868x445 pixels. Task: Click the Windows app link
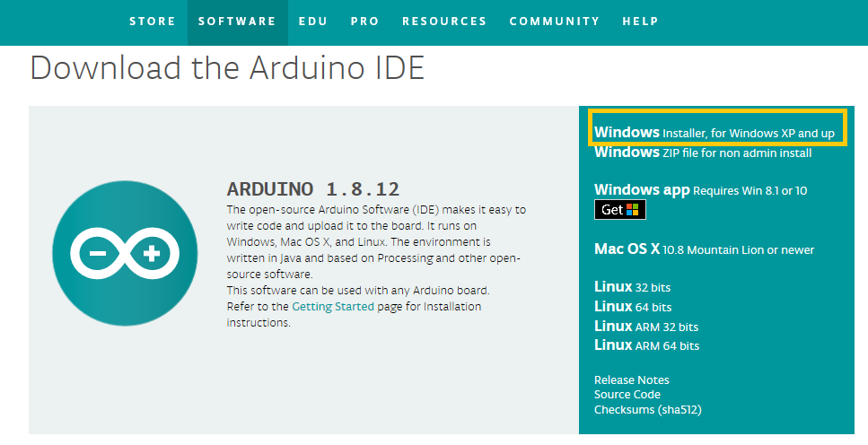(700, 190)
